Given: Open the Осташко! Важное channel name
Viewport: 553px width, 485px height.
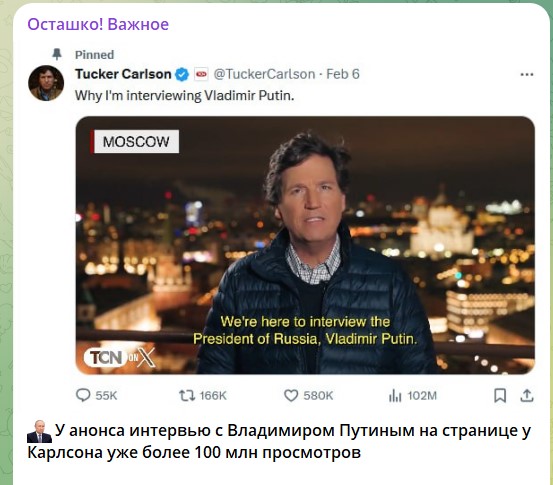Looking at the screenshot, I should (x=98, y=24).
